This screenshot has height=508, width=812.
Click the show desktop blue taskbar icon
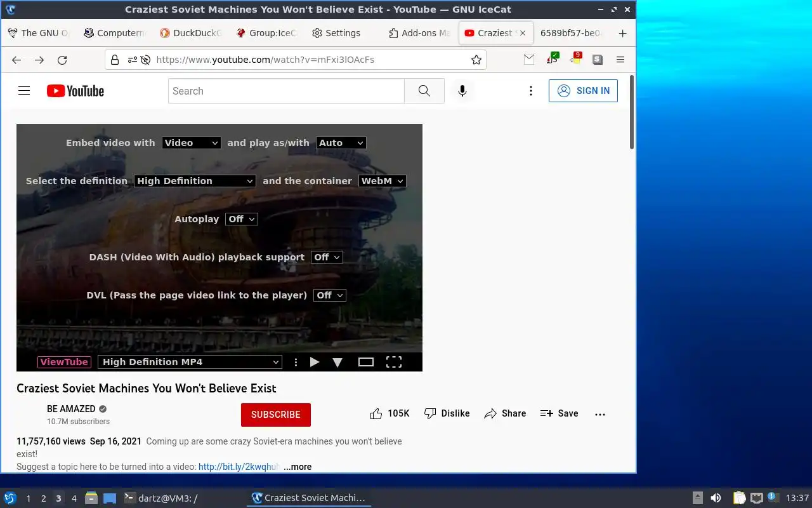(x=109, y=498)
